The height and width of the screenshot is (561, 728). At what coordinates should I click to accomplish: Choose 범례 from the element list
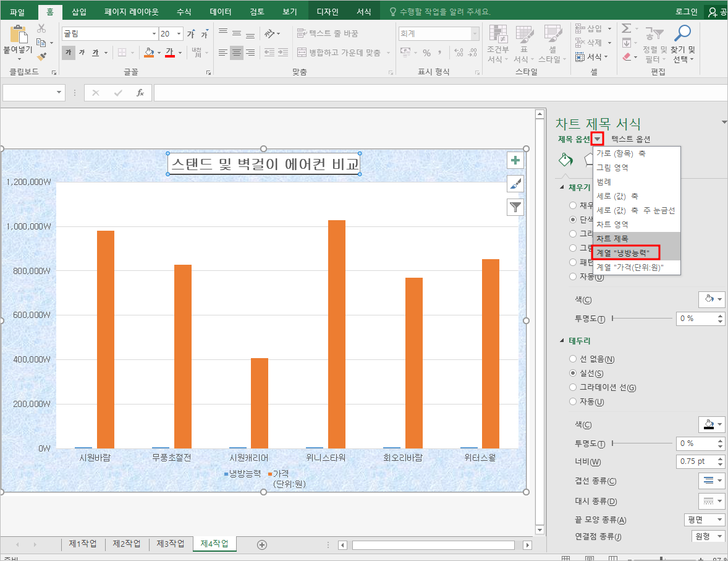[637, 182]
